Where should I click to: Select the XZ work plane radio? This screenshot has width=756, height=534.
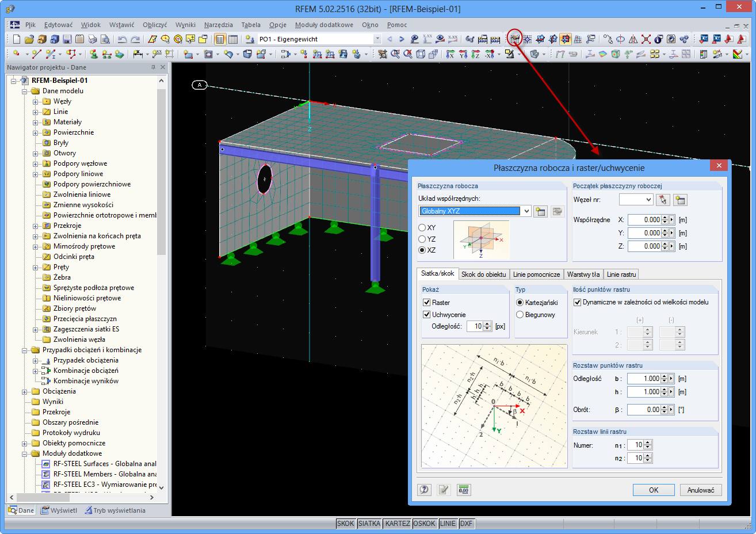[422, 250]
